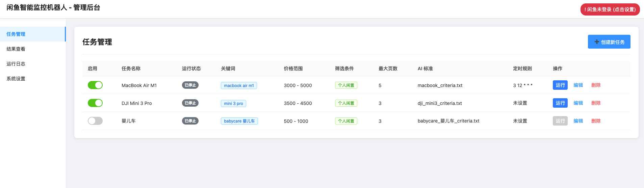
Task: Open 运行日志 in the sidebar
Action: pos(16,64)
